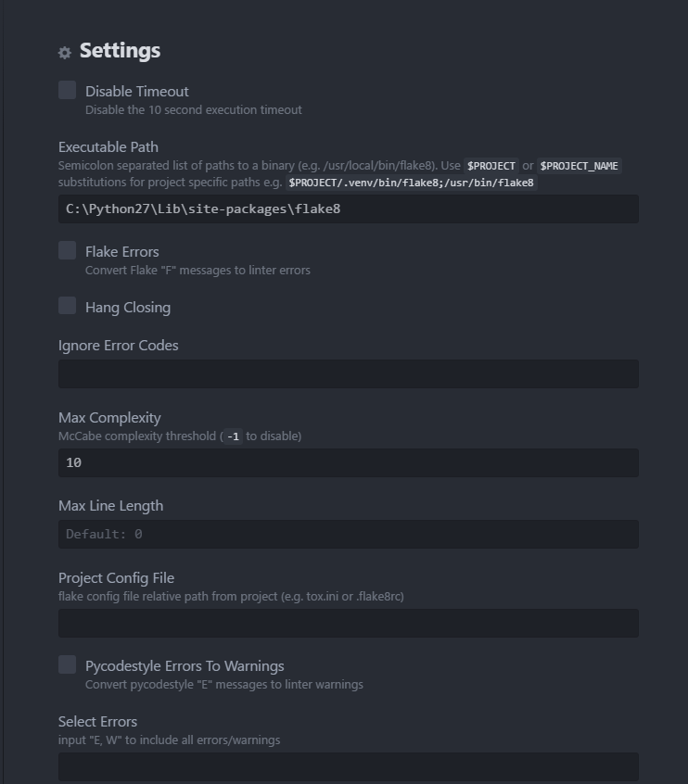Click the 'Max Complexity' label text
This screenshot has width=688, height=784.
click(x=109, y=417)
